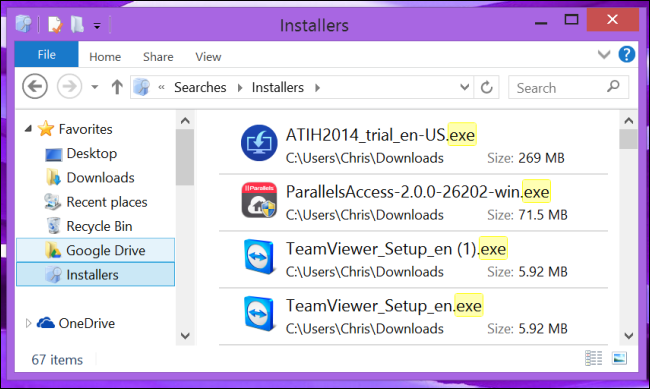Open Recent places in navigation pane

(107, 202)
